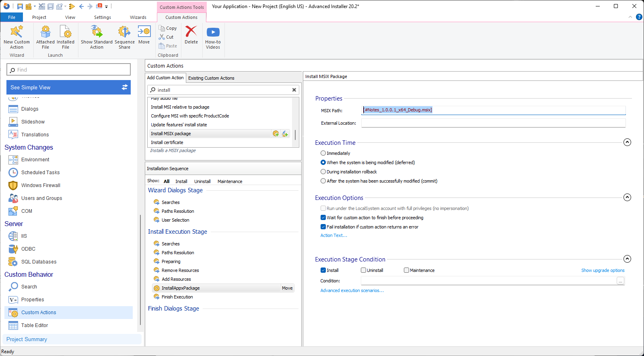Select Immediately execution time
Screen dimensions: 644x356
[x=323, y=153]
